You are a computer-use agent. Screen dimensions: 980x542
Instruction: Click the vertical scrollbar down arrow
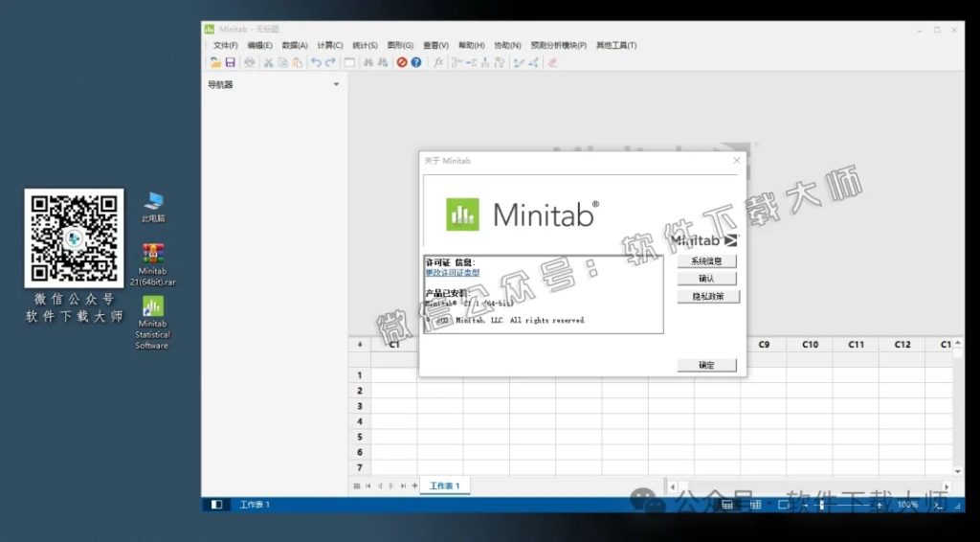pyautogui.click(x=957, y=471)
